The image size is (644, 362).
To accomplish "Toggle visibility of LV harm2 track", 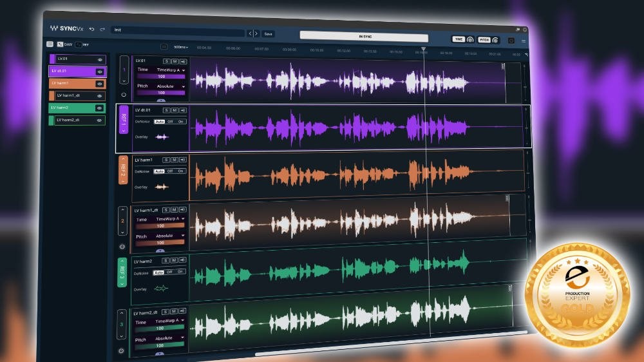I will [99, 108].
